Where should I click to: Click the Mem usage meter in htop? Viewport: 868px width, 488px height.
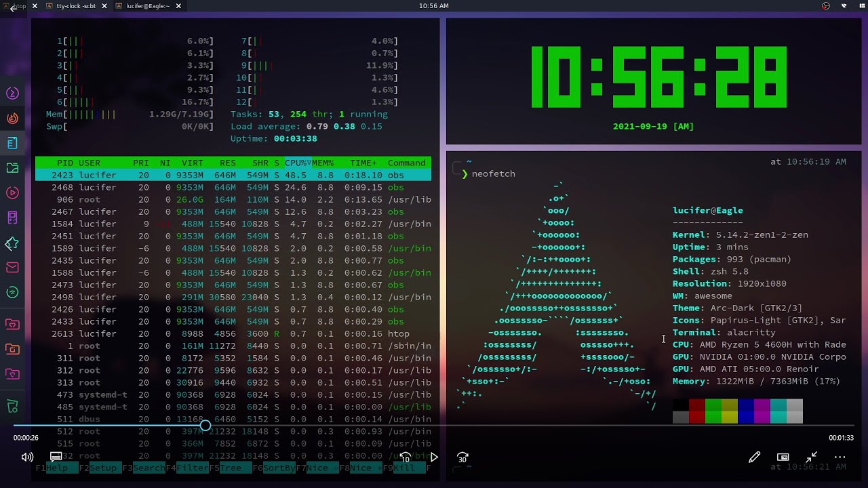click(x=130, y=114)
